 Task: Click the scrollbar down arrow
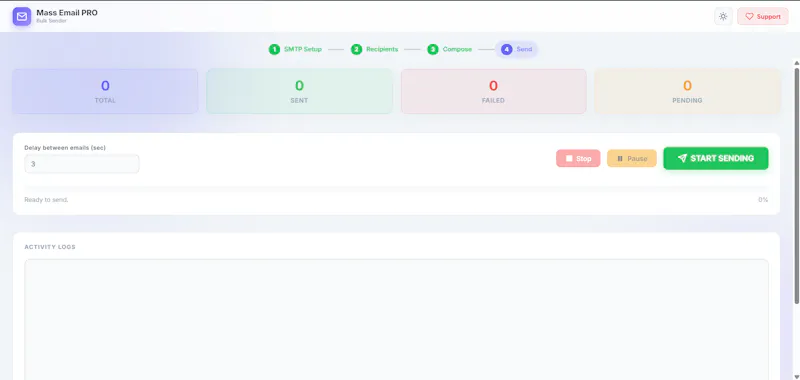796,377
